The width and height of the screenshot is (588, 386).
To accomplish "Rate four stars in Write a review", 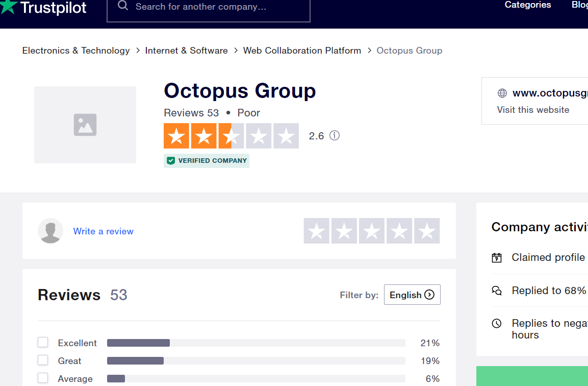I will [399, 231].
